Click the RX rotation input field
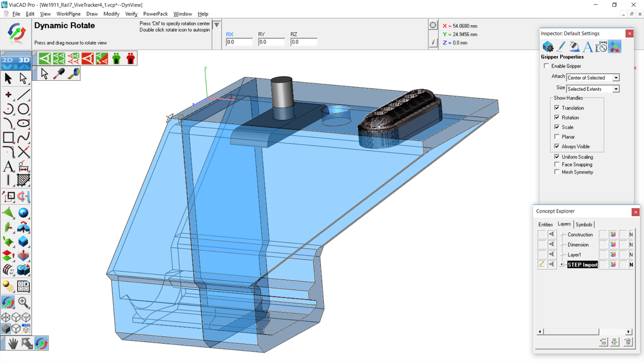Screen dimensions: 644x362 tap(239, 42)
